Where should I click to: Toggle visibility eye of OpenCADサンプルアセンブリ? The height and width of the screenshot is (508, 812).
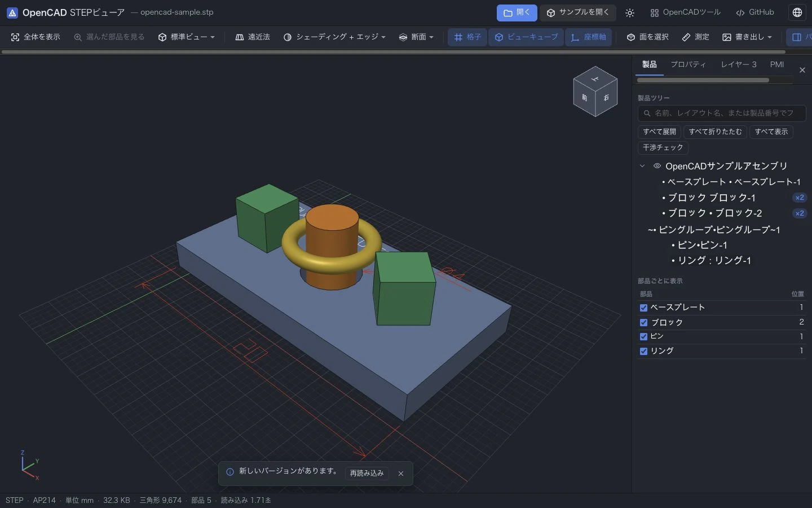pos(657,166)
